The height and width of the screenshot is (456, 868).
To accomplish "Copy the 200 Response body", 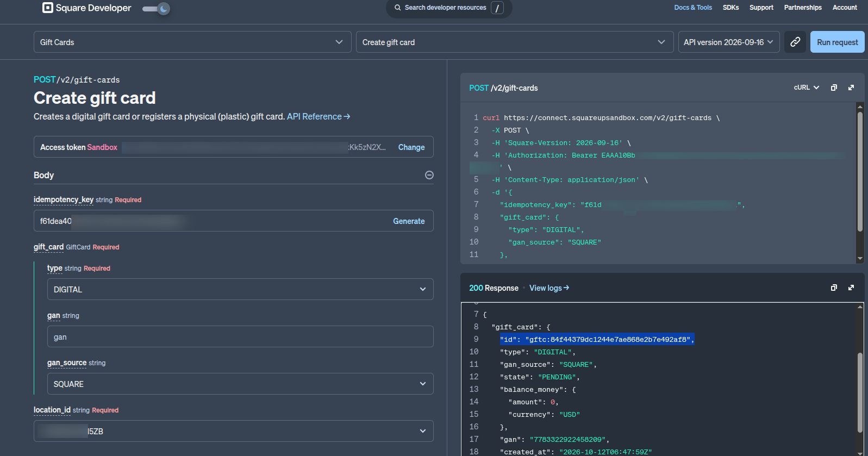I will [x=834, y=288].
